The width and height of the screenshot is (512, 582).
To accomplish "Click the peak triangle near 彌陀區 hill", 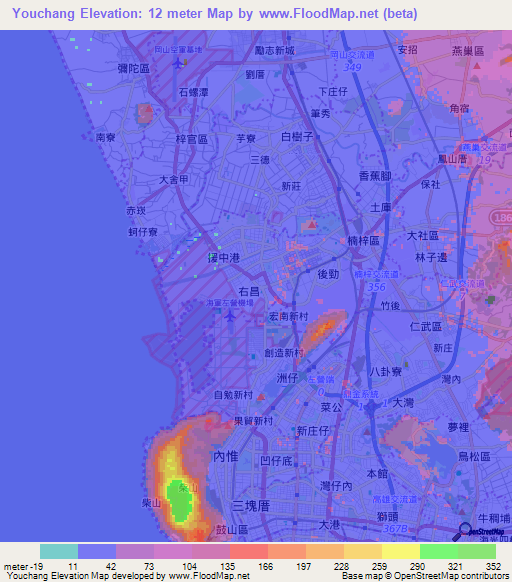I will (149, 109).
